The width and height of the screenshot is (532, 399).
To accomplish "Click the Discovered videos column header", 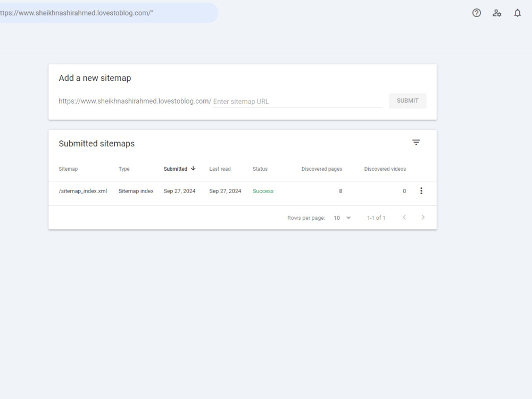I will click(385, 169).
